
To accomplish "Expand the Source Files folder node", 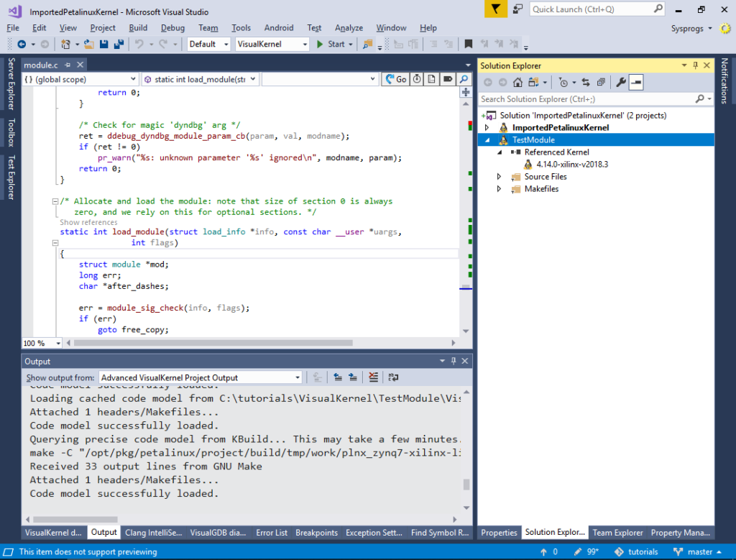I will point(499,177).
